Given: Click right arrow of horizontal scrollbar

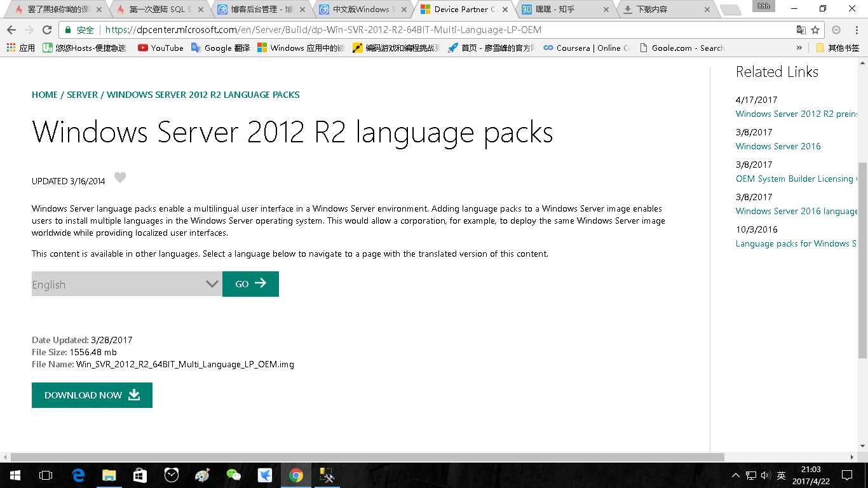Looking at the screenshot, I should (853, 457).
